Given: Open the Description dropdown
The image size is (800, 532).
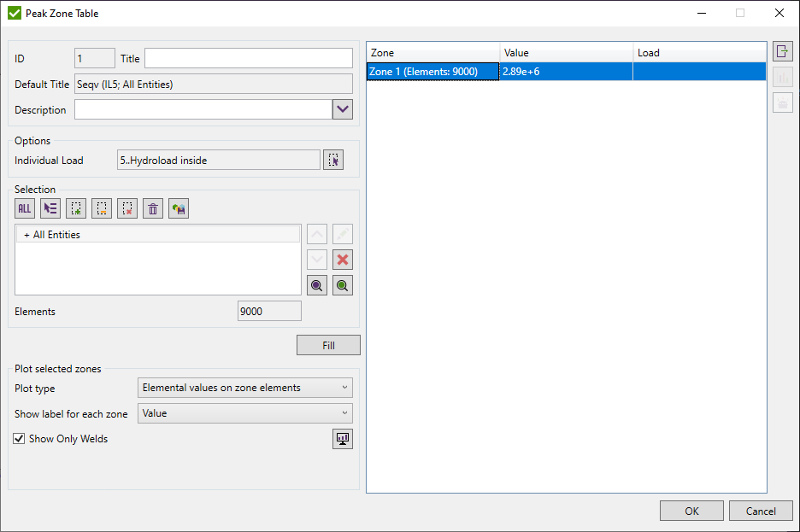Looking at the screenshot, I should point(342,109).
